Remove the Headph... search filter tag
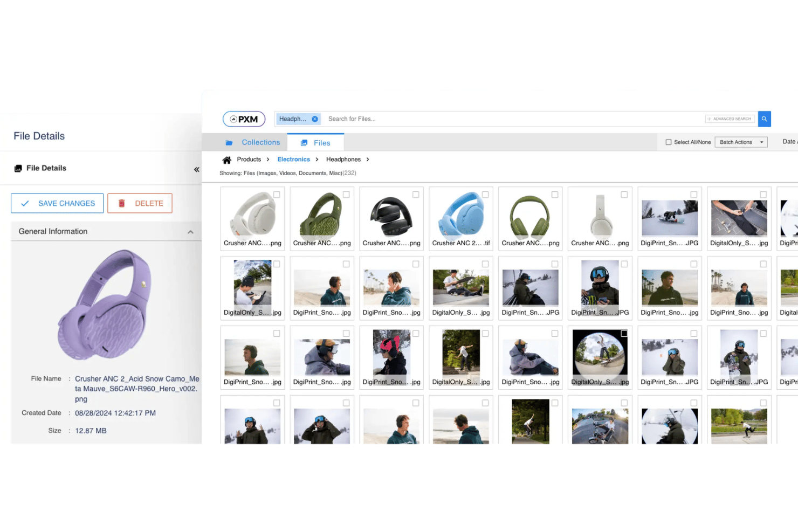The height and width of the screenshot is (532, 798). click(x=315, y=119)
